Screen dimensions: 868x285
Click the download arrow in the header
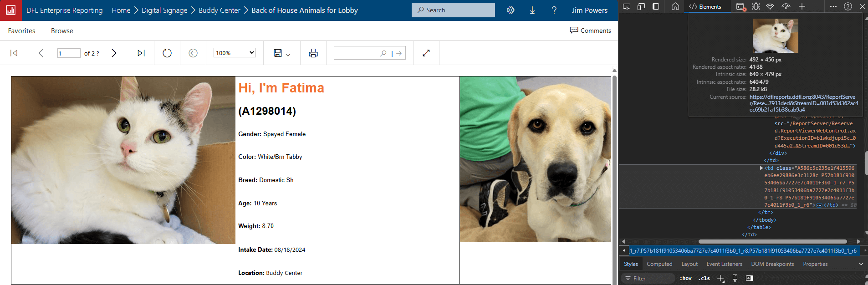[532, 10]
